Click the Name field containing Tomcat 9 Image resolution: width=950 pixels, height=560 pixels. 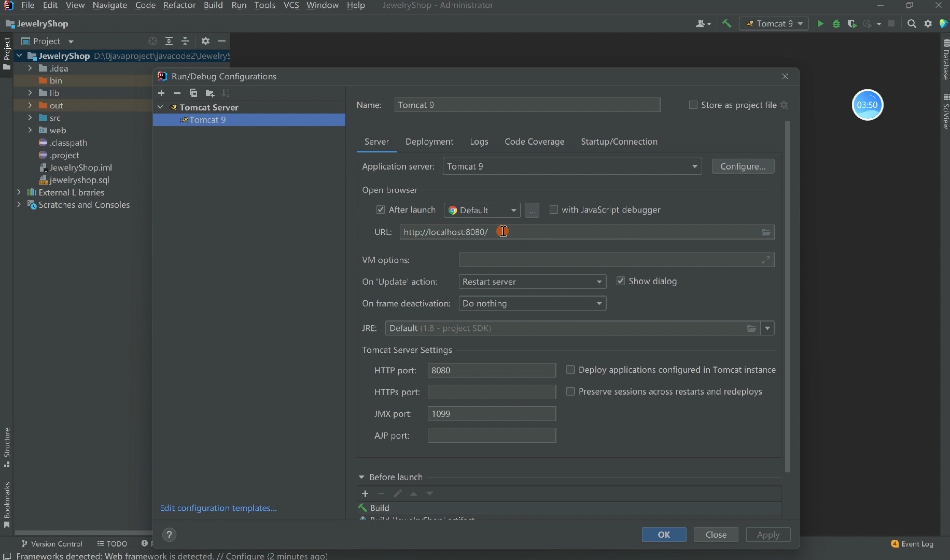coord(527,105)
